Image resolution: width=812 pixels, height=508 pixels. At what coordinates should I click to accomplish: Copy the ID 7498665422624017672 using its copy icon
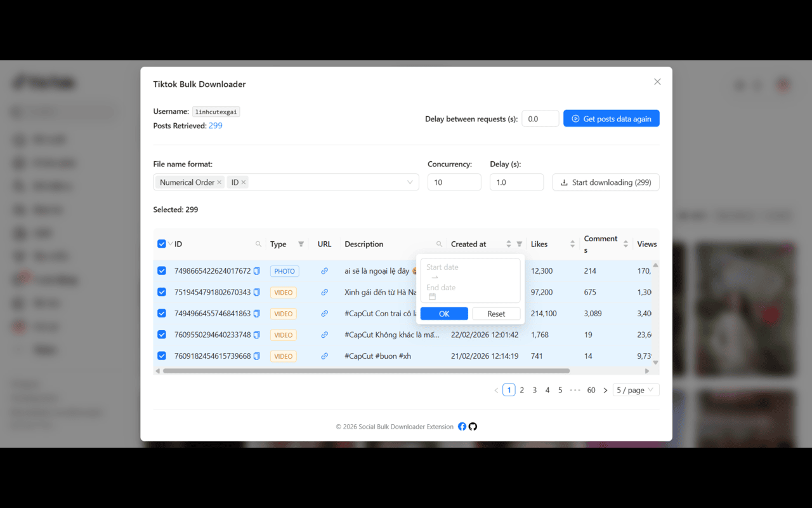256,271
